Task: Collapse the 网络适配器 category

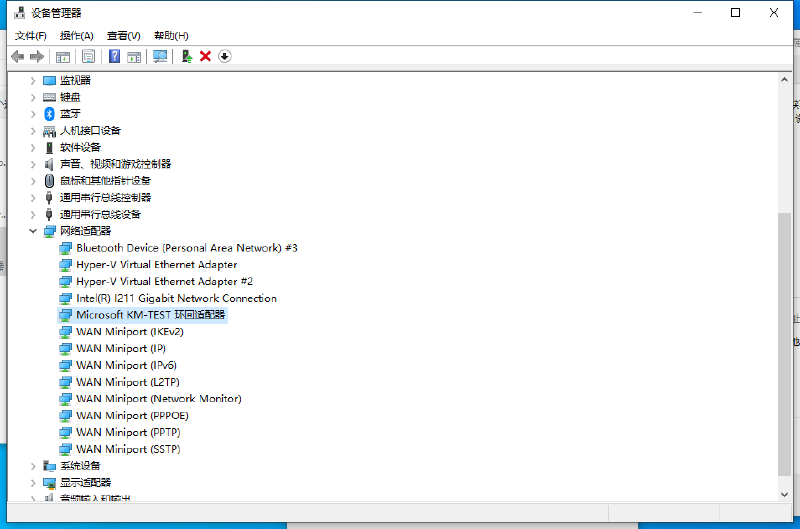Action: click(33, 231)
